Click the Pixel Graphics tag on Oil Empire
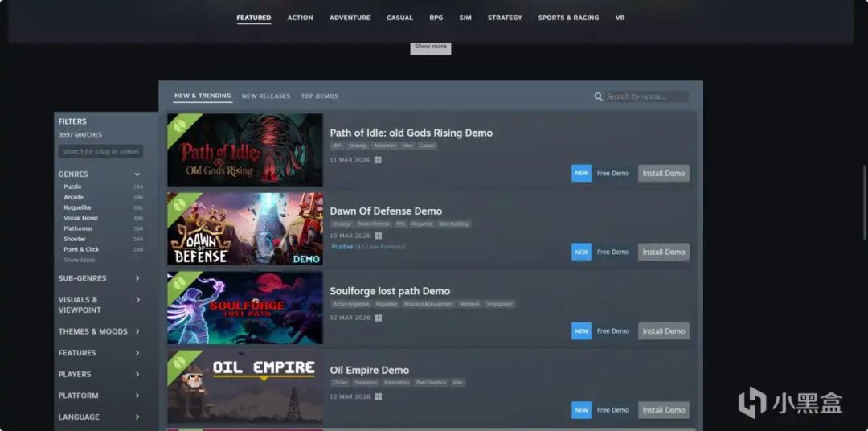868x431 pixels. [x=431, y=383]
